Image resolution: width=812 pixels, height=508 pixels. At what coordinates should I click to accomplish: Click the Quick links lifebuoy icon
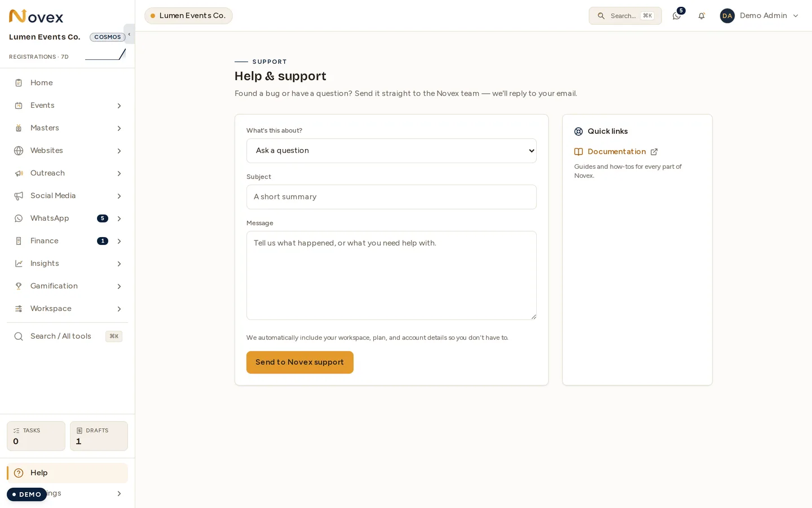[x=579, y=132]
